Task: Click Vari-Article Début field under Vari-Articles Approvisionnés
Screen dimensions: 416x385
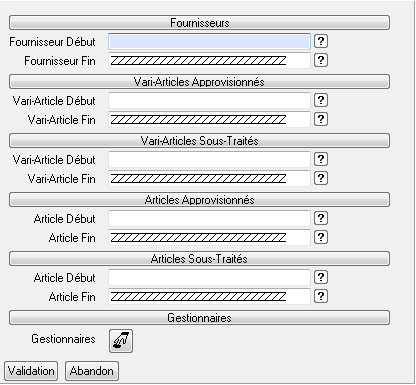Action: [x=209, y=101]
